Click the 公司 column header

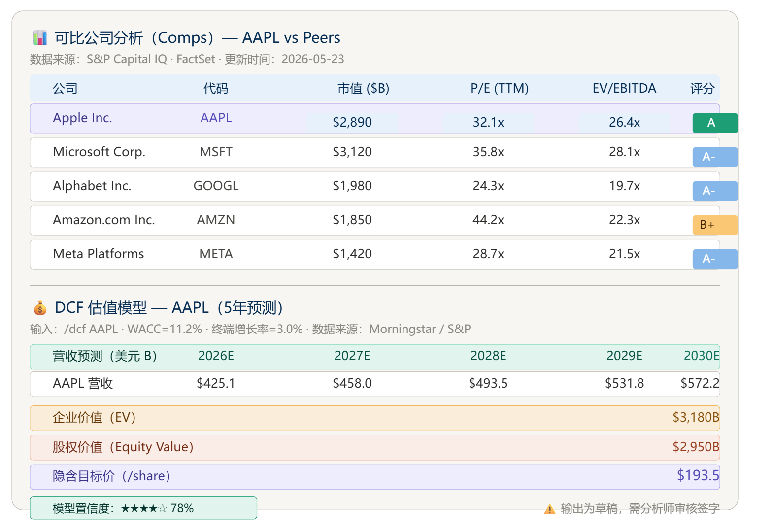point(66,89)
